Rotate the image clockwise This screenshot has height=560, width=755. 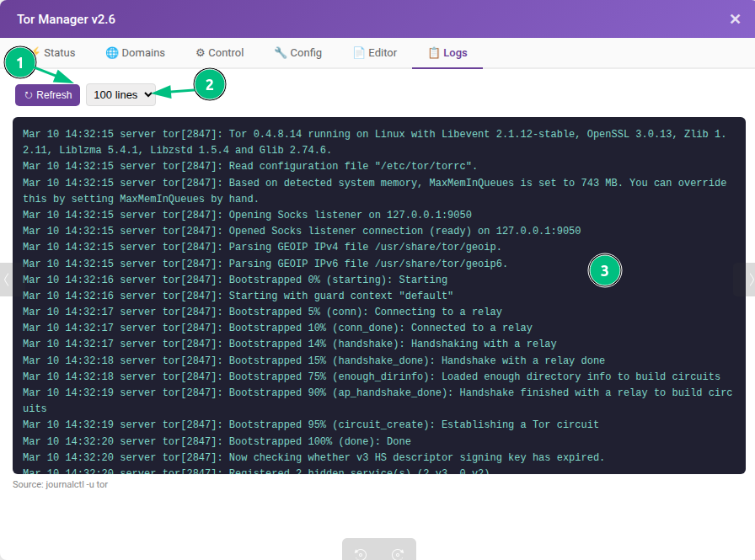pos(398,554)
